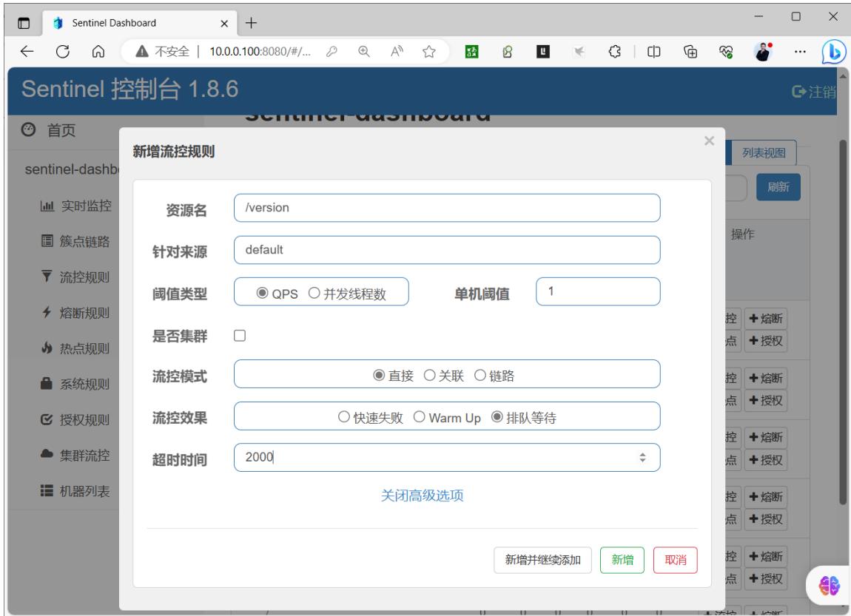Open saved password key icon
The height and width of the screenshot is (616, 851).
tap(332, 52)
